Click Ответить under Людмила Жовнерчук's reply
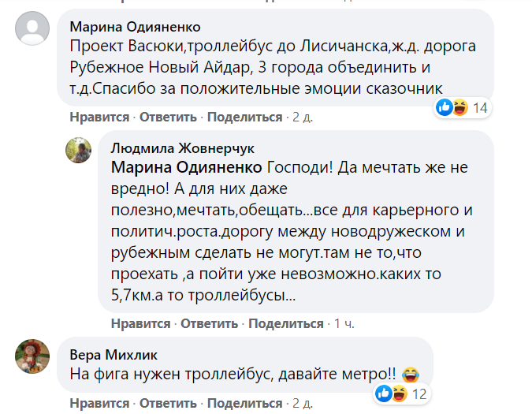Image resolution: width=532 pixels, height=414 pixels. coord(210,323)
